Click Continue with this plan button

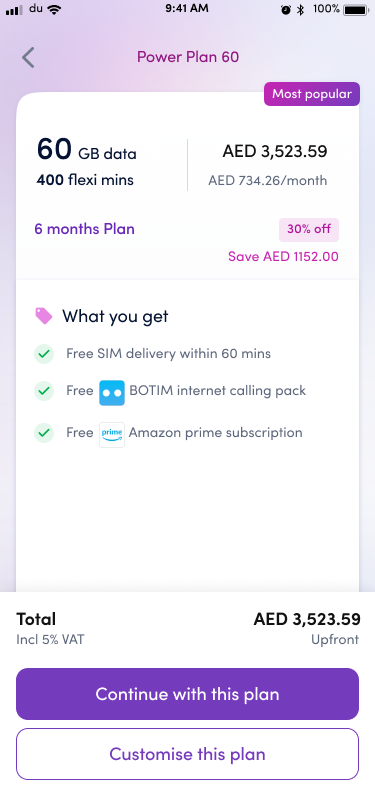[188, 694]
